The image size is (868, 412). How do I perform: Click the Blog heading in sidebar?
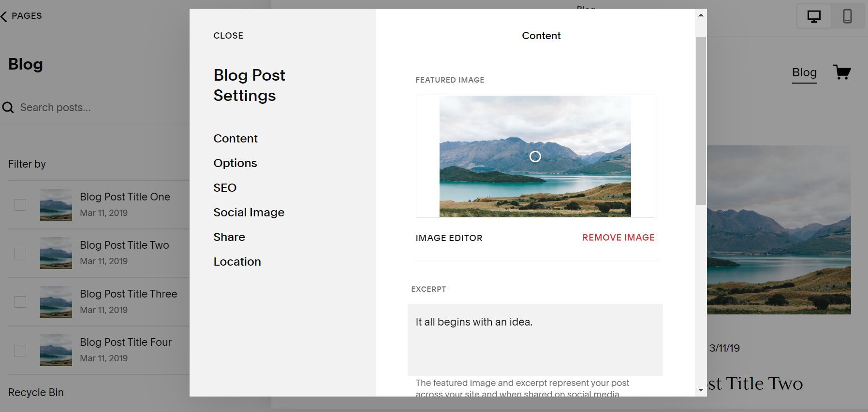(x=26, y=64)
